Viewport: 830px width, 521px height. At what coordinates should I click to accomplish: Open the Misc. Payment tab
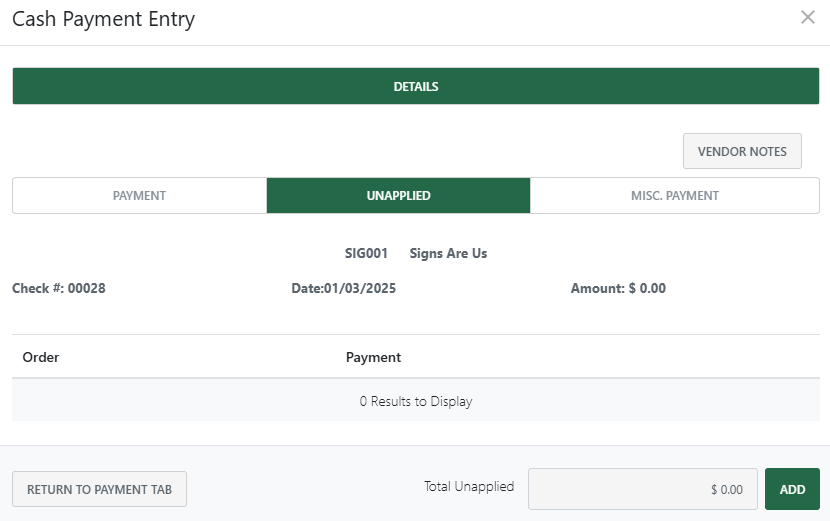675,196
